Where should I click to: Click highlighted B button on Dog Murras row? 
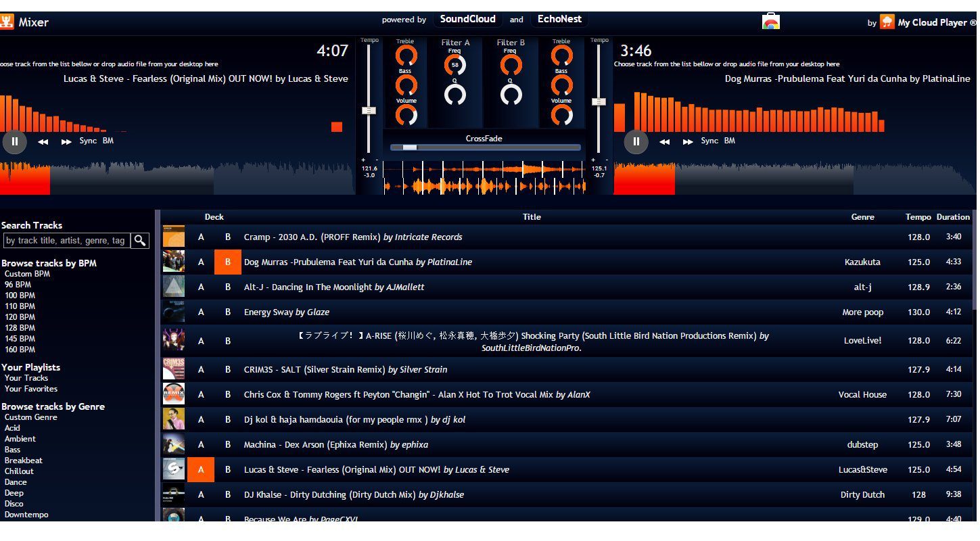228,262
